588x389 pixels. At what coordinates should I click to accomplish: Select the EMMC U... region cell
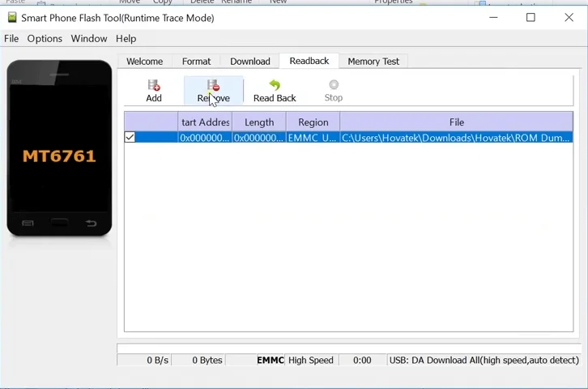tap(313, 138)
